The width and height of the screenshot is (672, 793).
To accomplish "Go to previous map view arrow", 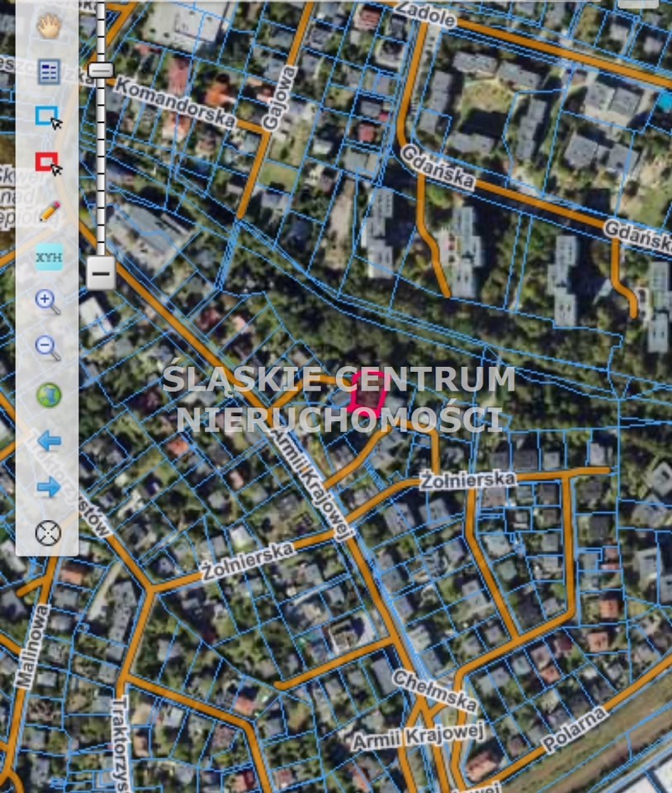I will coord(49,440).
